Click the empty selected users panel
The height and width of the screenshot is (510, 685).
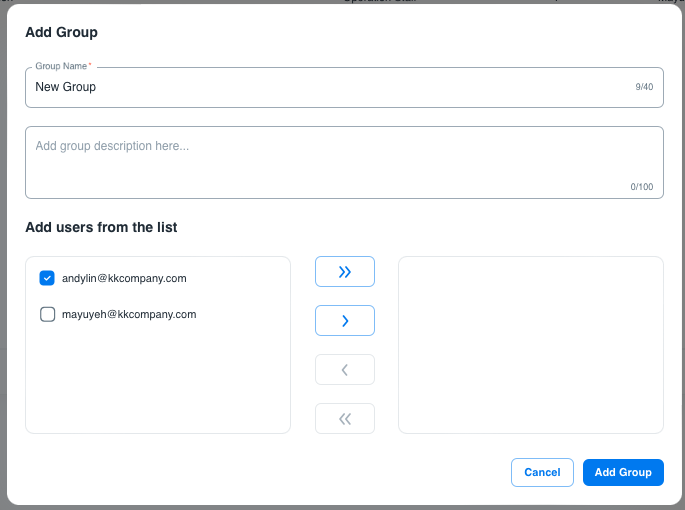[530, 345]
